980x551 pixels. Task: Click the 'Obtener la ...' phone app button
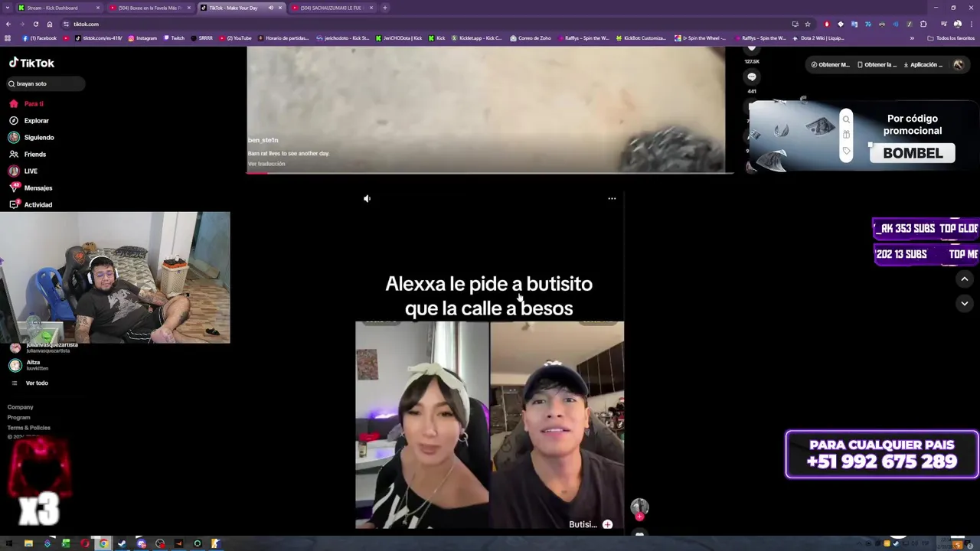pyautogui.click(x=877, y=64)
